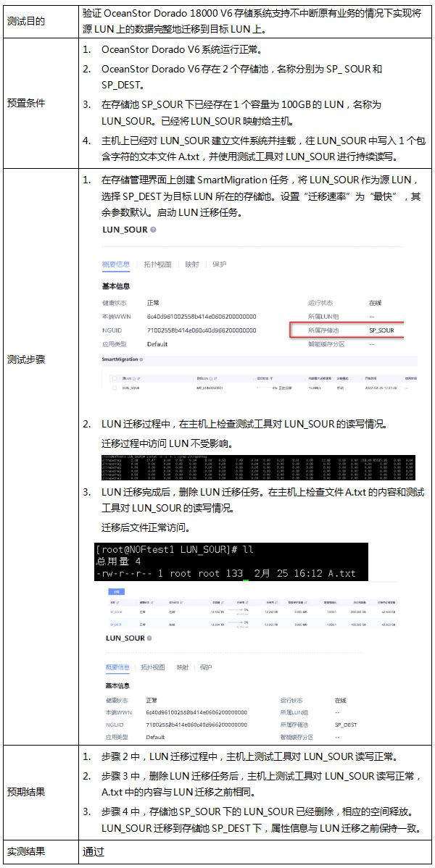Click the help icon next to SmartMigration heading

coord(141,359)
